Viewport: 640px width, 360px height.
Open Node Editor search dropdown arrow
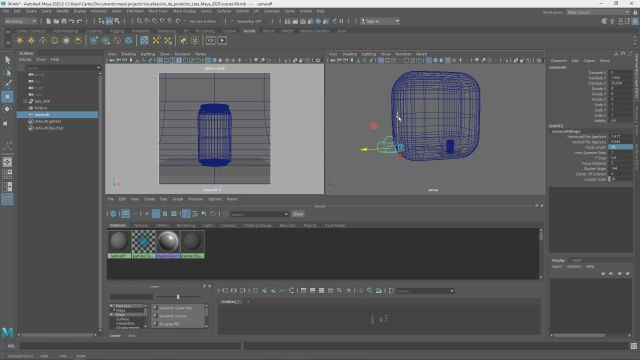(452, 291)
